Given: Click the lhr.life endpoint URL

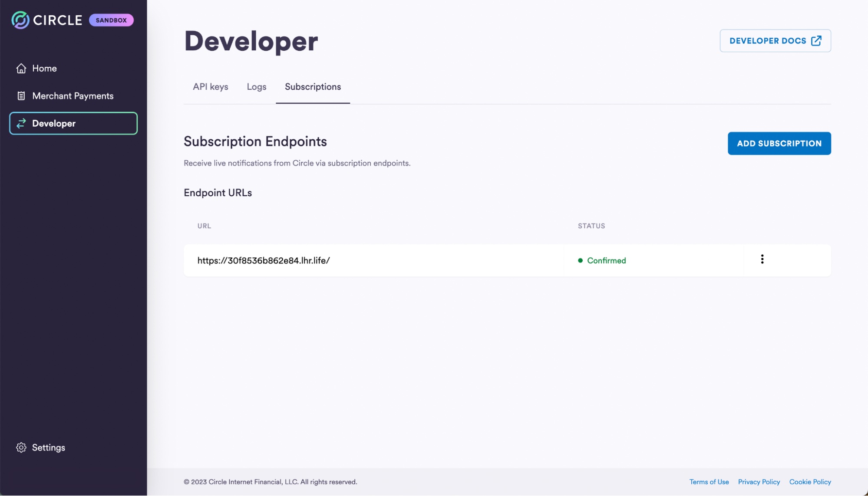Looking at the screenshot, I should (264, 261).
